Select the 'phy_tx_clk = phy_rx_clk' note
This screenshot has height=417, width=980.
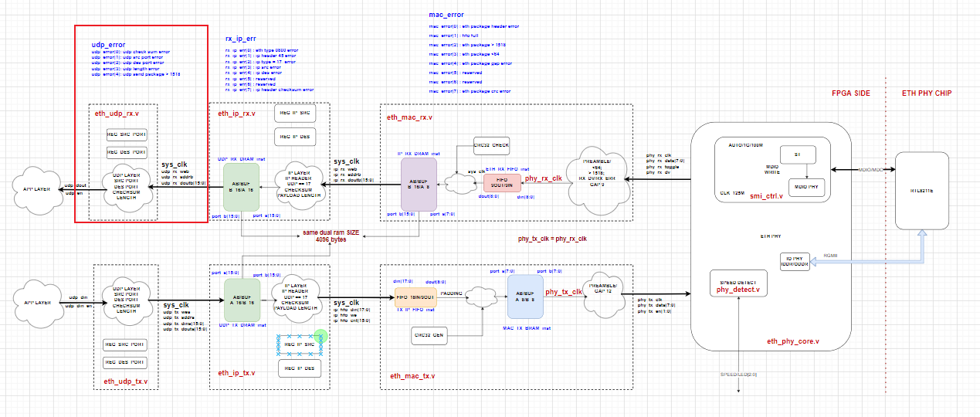coord(552,239)
